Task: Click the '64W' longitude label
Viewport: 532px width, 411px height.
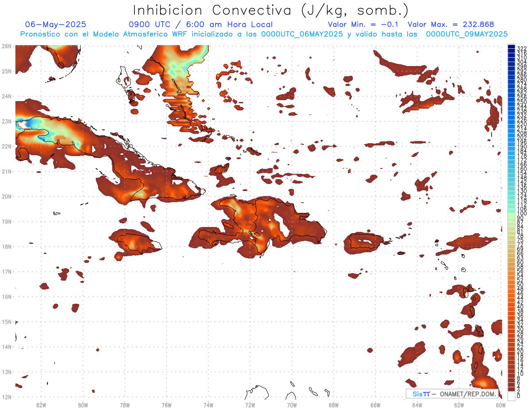Action: 417,405
